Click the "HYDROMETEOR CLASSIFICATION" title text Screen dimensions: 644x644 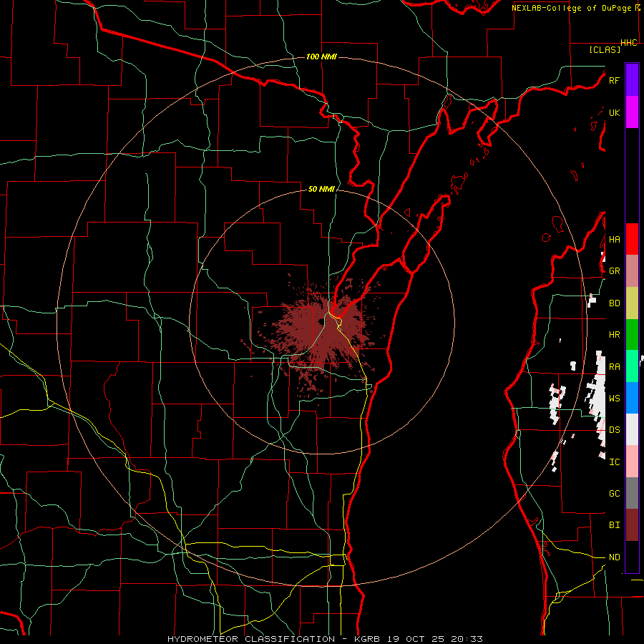[x=251, y=639]
